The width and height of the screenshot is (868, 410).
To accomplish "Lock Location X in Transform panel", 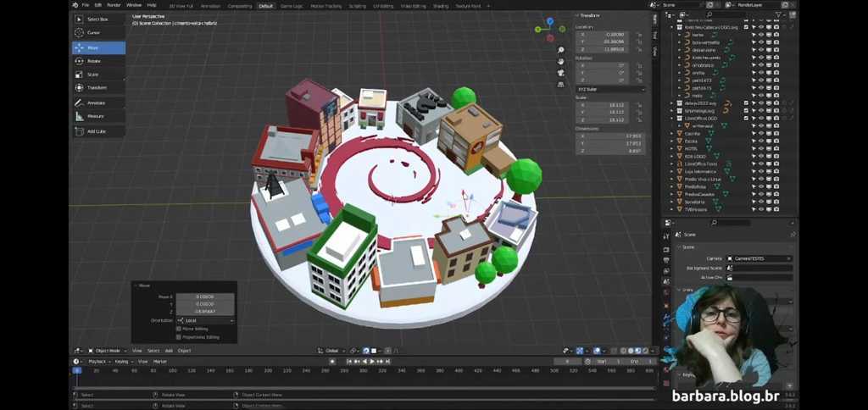I will (x=639, y=34).
